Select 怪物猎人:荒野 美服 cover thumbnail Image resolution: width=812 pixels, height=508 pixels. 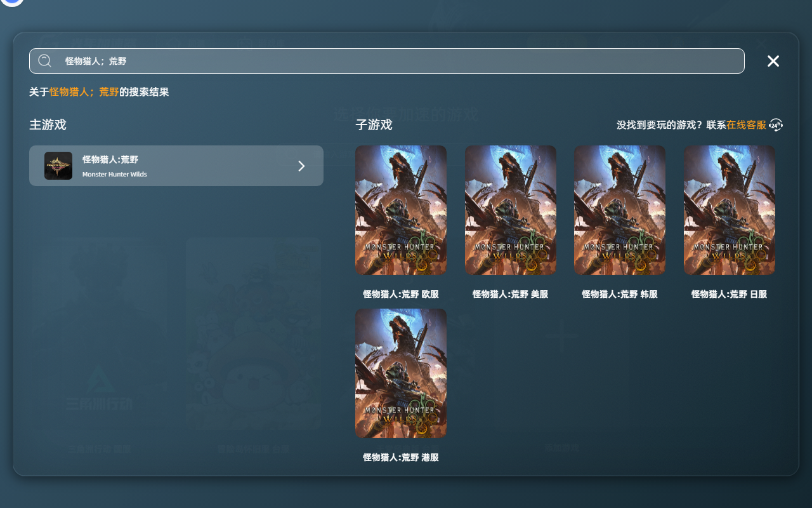[x=511, y=210]
